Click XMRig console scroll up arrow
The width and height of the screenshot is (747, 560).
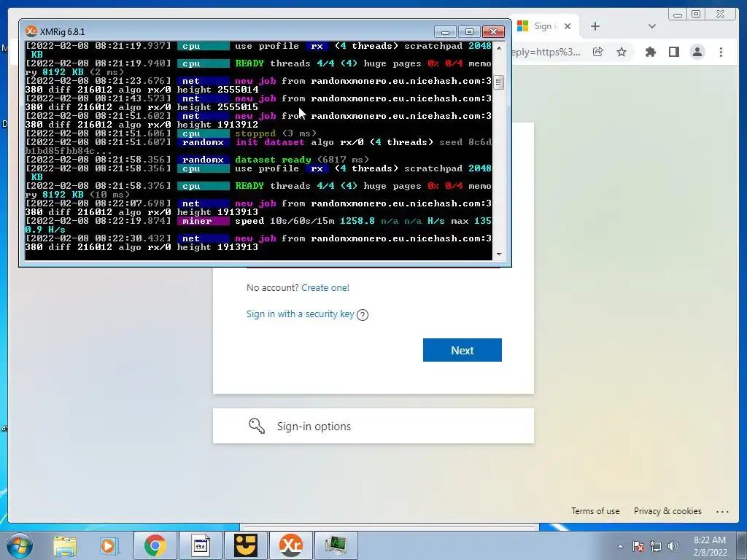499,47
